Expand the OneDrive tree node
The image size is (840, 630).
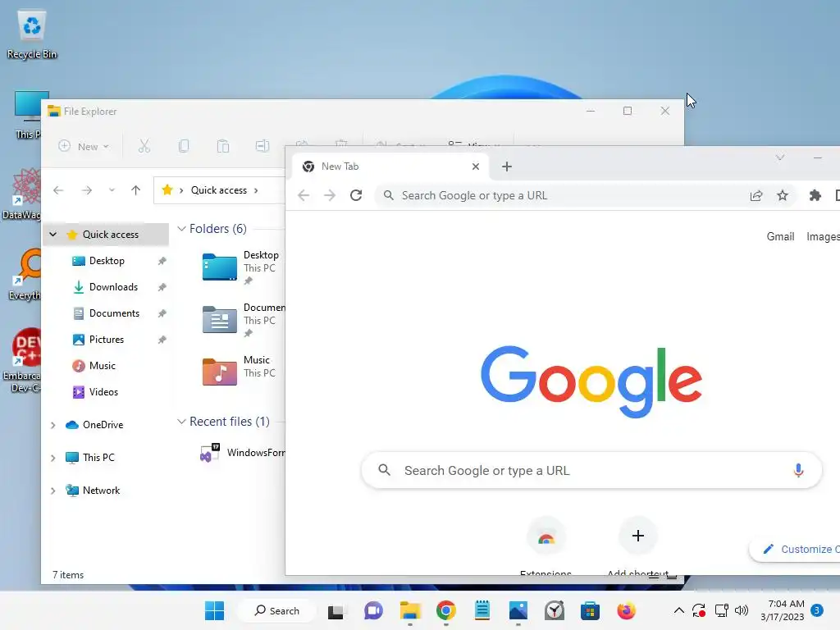(53, 426)
